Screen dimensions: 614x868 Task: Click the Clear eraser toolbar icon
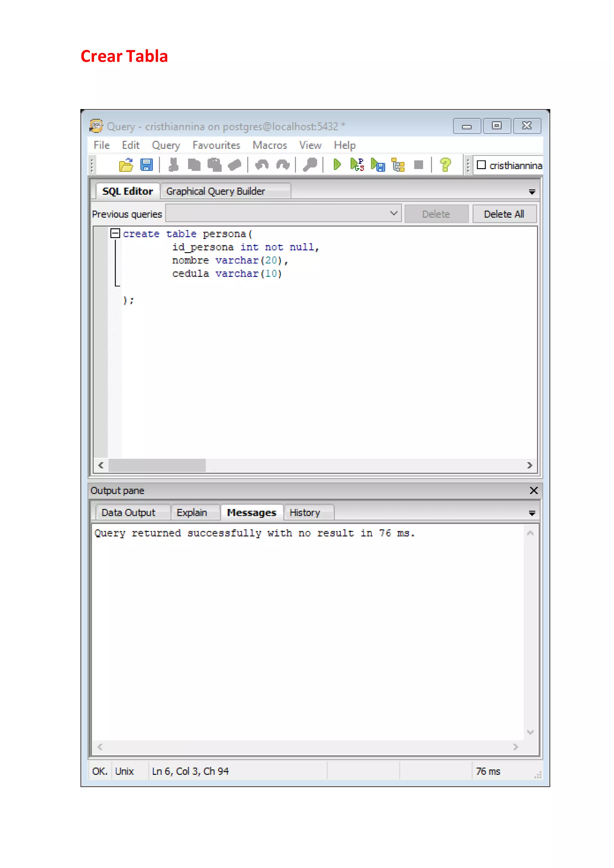point(235,165)
